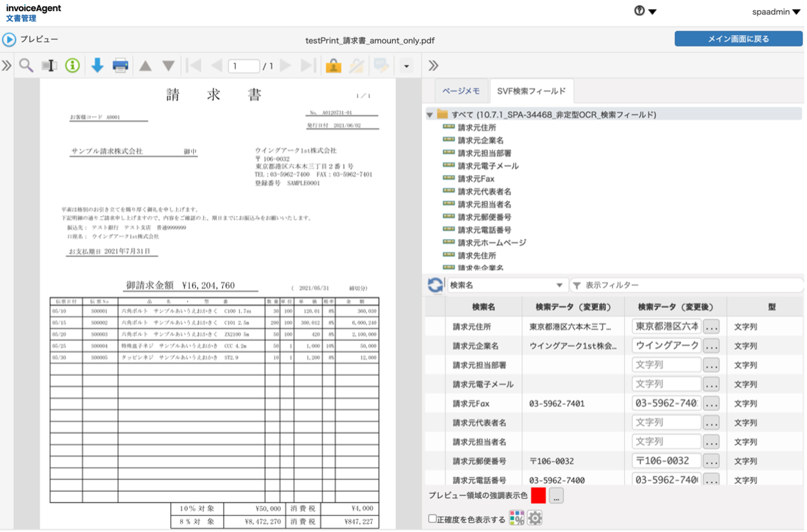Image resolution: width=807 pixels, height=532 pixels.
Task: Click 請求元Fax row in table
Action: 614,404
